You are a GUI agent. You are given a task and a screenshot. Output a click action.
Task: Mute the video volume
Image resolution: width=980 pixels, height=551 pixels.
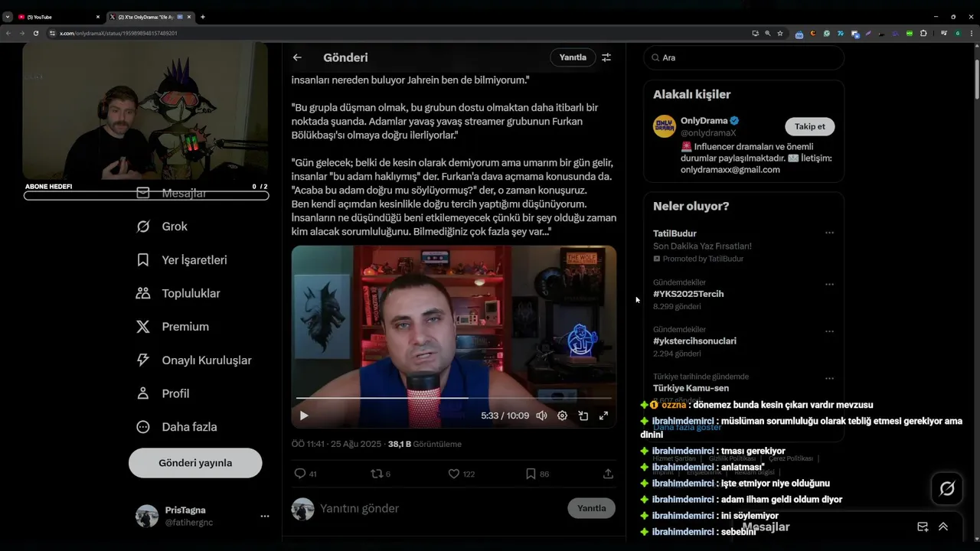pyautogui.click(x=541, y=416)
